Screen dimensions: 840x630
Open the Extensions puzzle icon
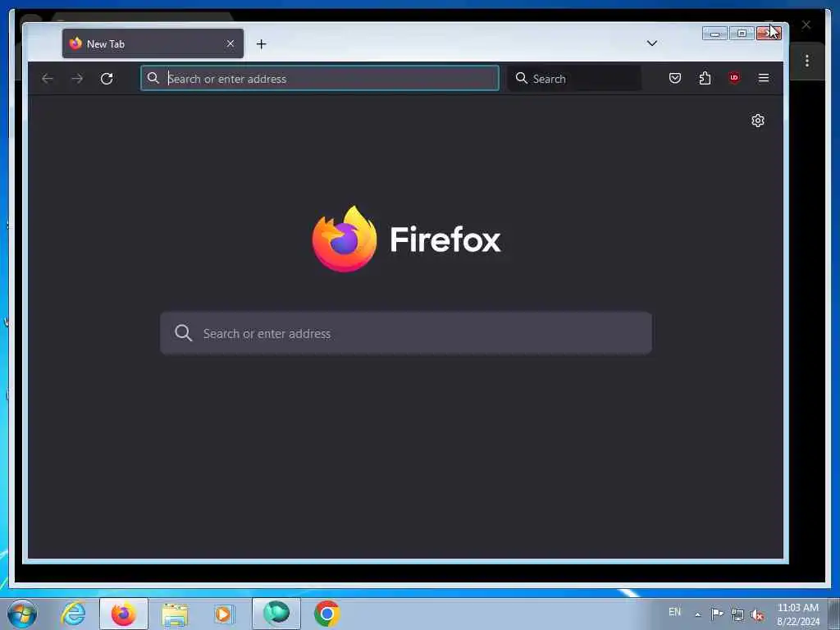point(705,78)
